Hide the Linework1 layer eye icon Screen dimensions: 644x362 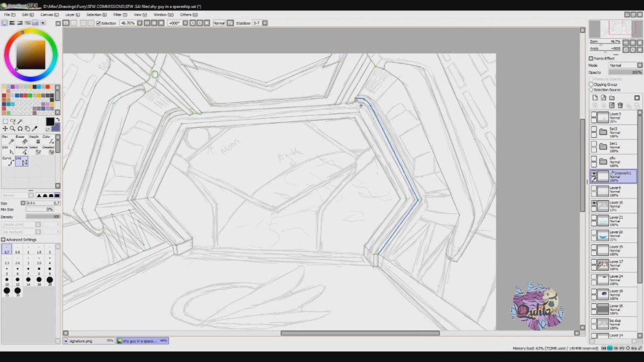tap(594, 173)
